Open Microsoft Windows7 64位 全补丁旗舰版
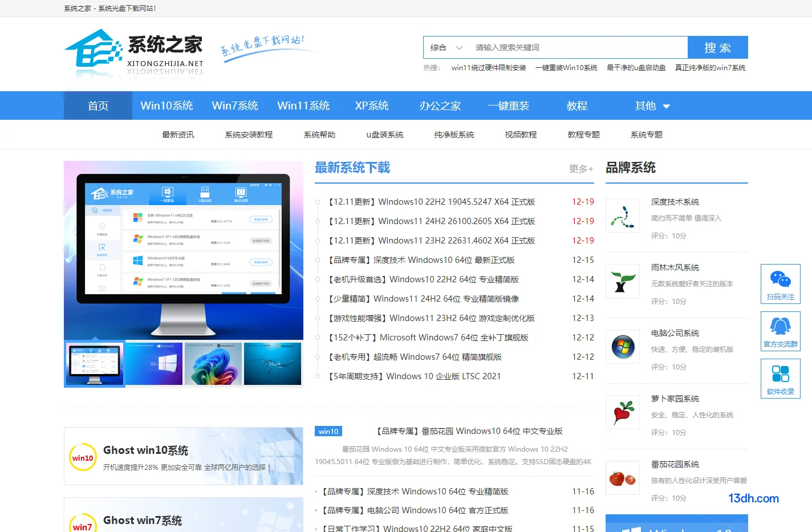 click(428, 338)
